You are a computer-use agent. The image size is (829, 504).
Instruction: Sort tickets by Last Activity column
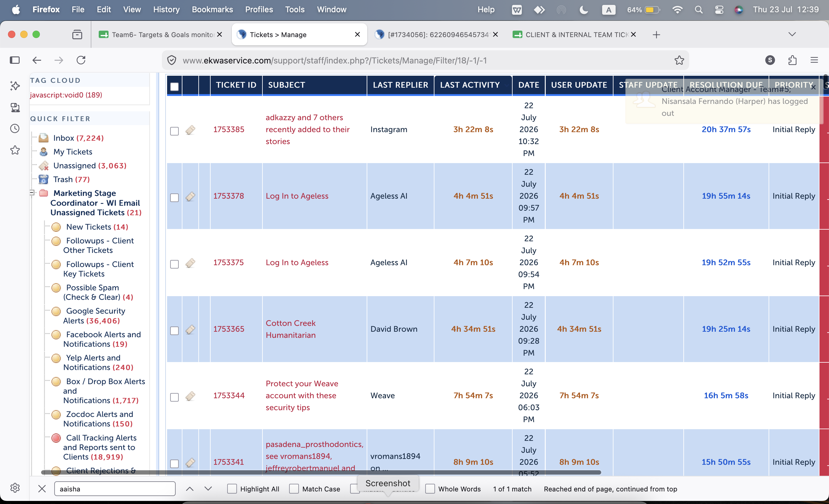pos(470,85)
